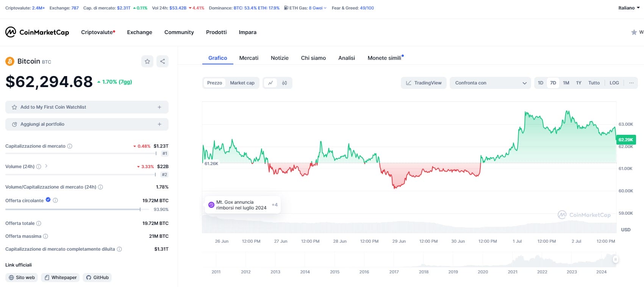Image resolution: width=644 pixels, height=287 pixels.
Task: Open the Italiano language dropdown
Action: point(629,8)
